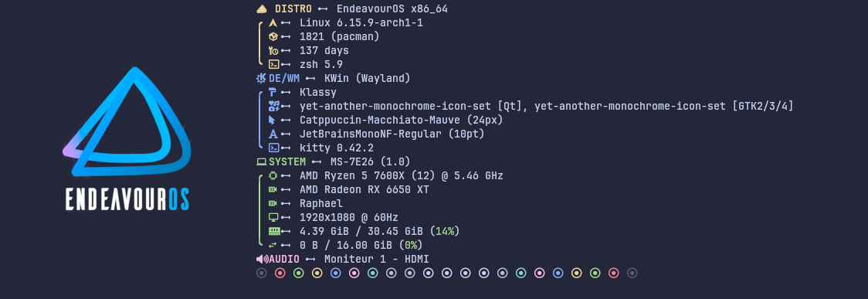
Task: Select the monitor icon beside 1920x1080
Action: tap(273, 217)
